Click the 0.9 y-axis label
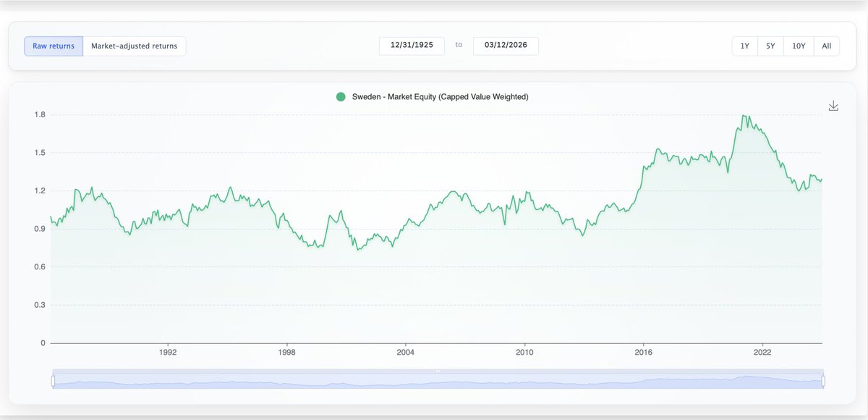 [x=40, y=229]
